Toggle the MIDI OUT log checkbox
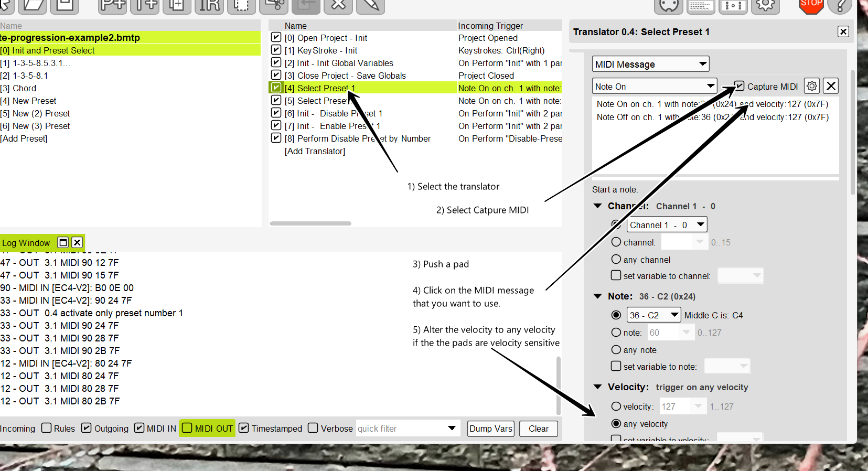Image resolution: width=868 pixels, height=471 pixels. 187,428
